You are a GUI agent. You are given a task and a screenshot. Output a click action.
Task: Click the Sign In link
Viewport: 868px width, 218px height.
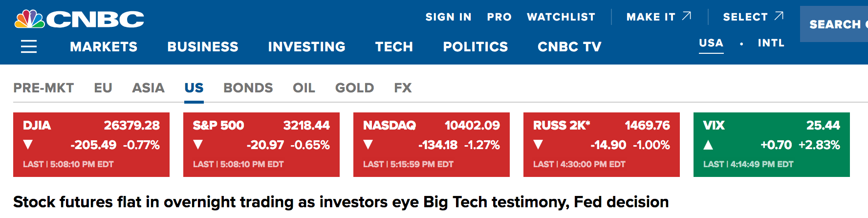pos(448,17)
